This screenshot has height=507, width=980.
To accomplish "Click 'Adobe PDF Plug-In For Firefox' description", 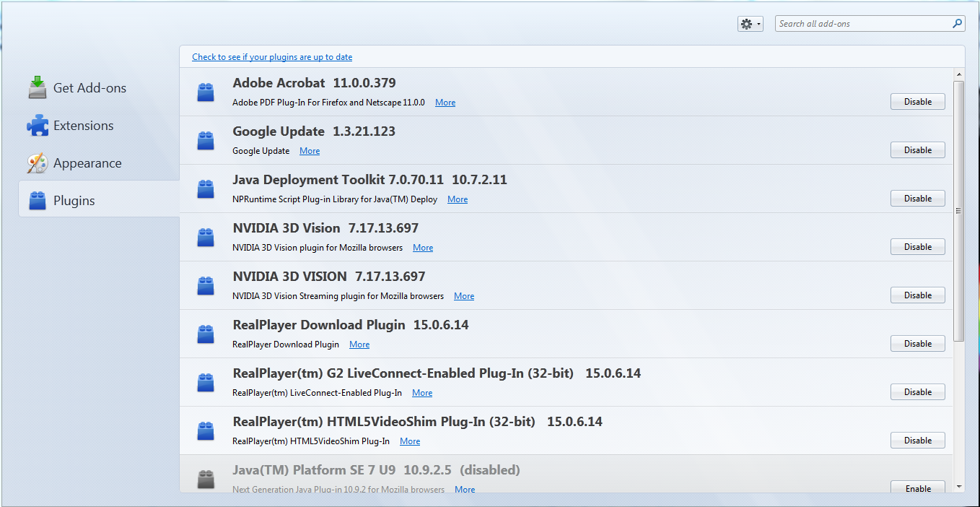I will coord(328,103).
